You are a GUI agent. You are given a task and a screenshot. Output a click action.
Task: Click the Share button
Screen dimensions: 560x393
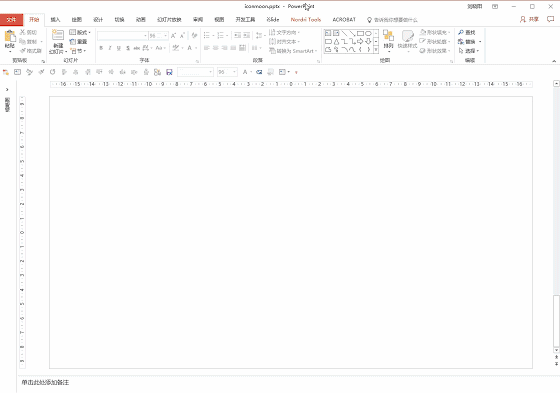pos(529,19)
